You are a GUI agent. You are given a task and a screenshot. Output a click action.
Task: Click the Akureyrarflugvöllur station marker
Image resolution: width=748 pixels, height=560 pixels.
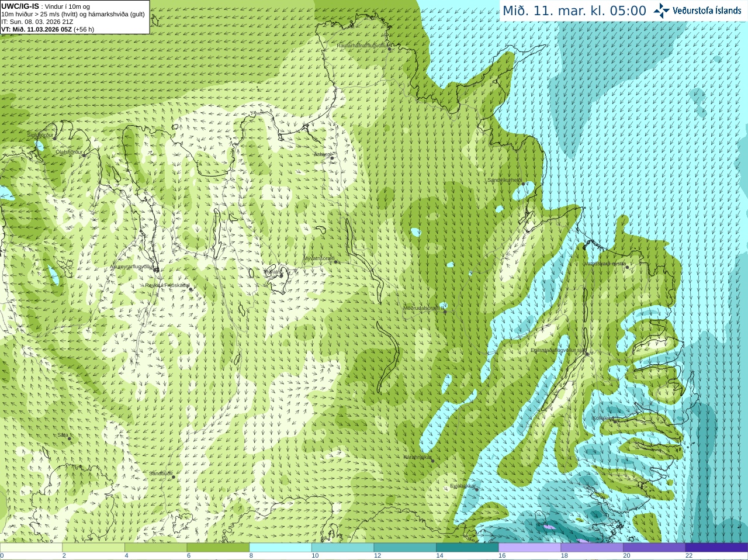156,270
